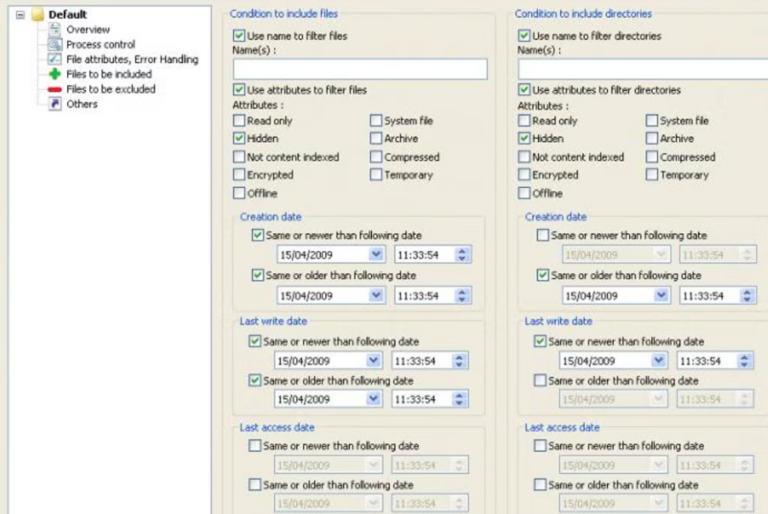Check Temporary attribute for files
768x514 pixels.
[x=376, y=174]
